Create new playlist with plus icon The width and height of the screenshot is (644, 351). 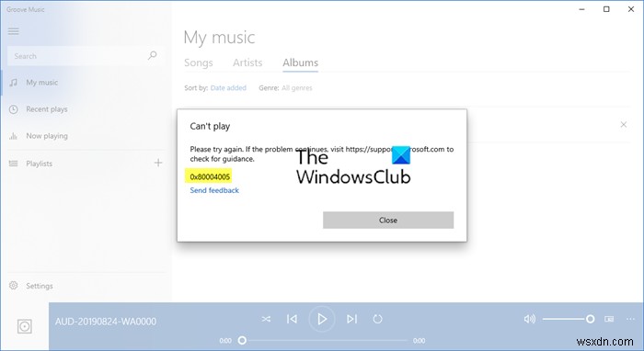point(158,163)
